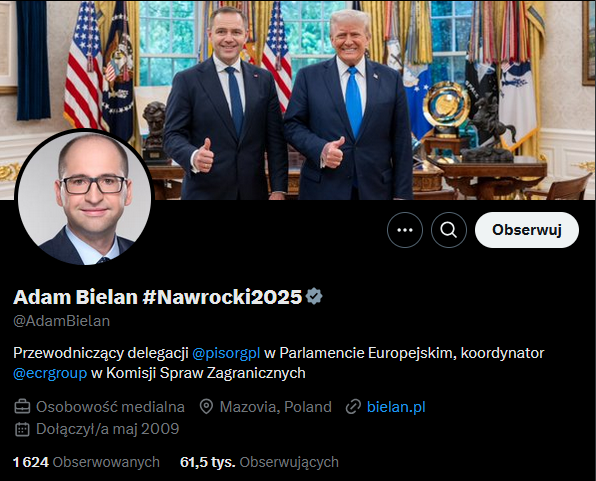Click the profile search magnifier icon
596x481 pixels.
pos(449,230)
